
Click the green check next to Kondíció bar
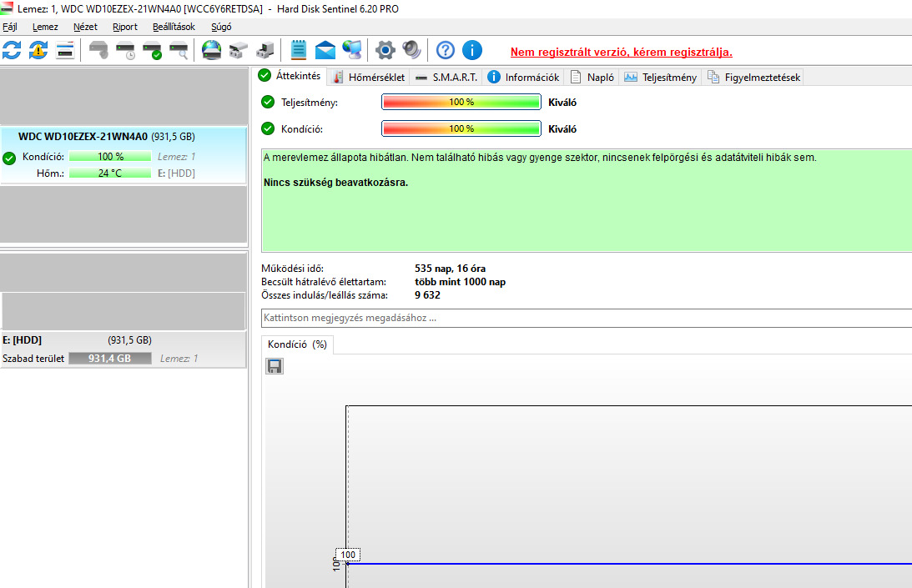click(268, 128)
